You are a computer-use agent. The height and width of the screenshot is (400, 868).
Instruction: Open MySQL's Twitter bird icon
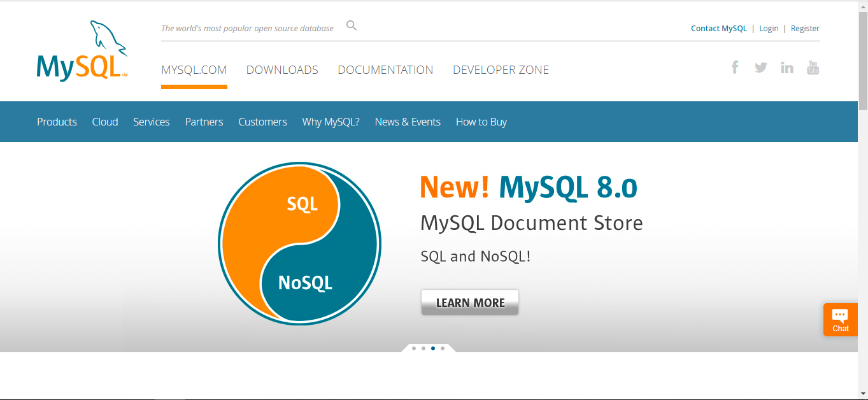point(761,67)
